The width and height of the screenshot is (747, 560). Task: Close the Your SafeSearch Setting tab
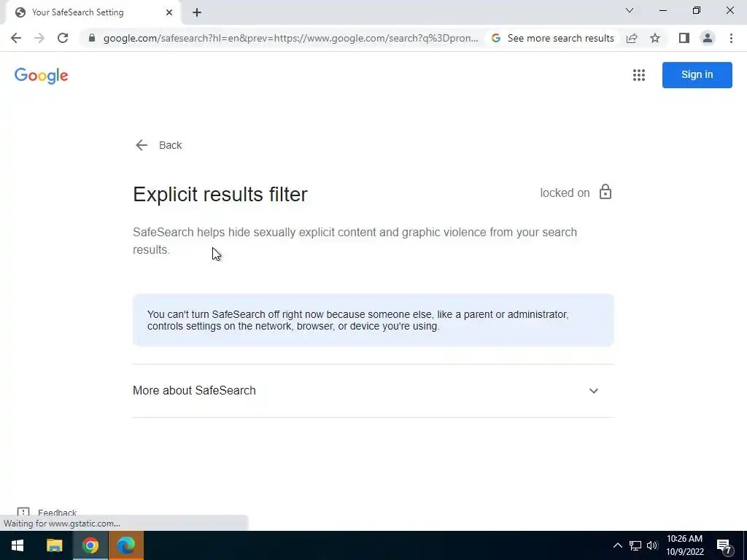tap(169, 12)
